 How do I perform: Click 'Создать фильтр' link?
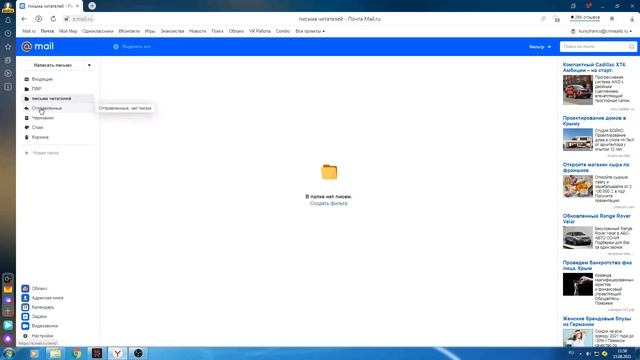point(329,203)
